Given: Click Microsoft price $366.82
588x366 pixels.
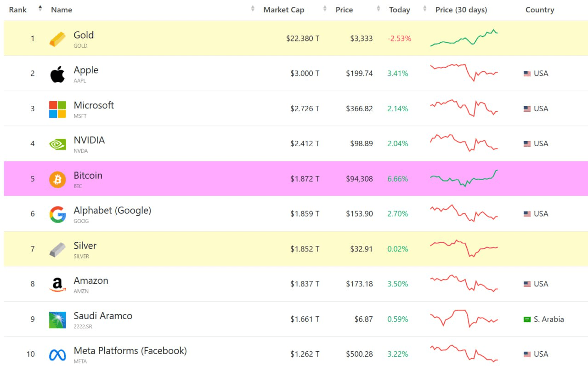Looking at the screenshot, I should coord(359,109).
